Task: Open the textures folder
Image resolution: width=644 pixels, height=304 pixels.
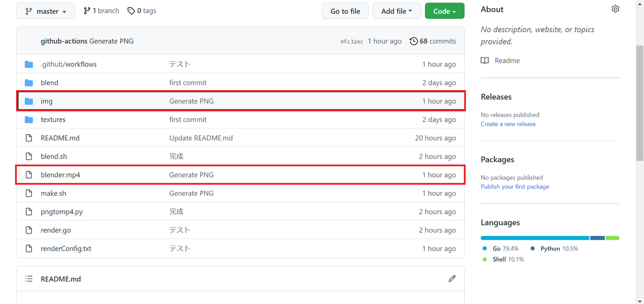Action: (x=53, y=120)
